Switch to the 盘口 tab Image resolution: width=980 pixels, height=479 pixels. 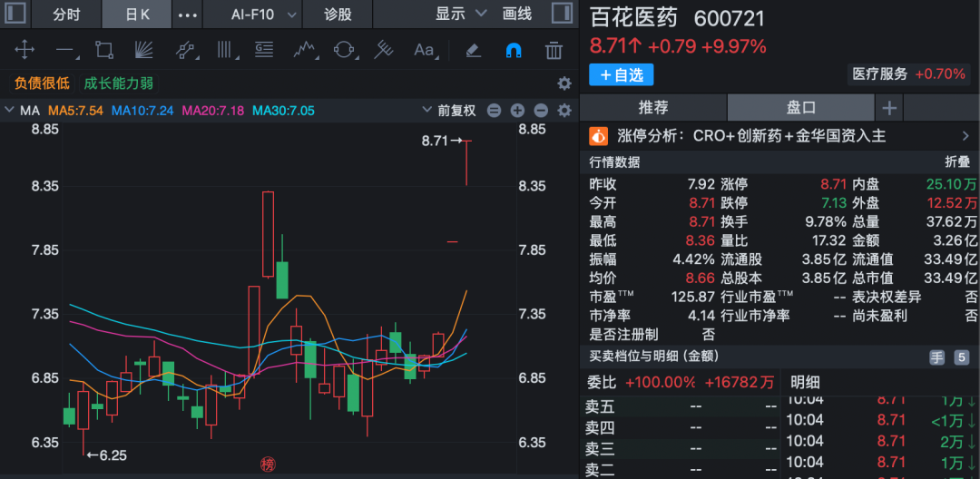(800, 107)
